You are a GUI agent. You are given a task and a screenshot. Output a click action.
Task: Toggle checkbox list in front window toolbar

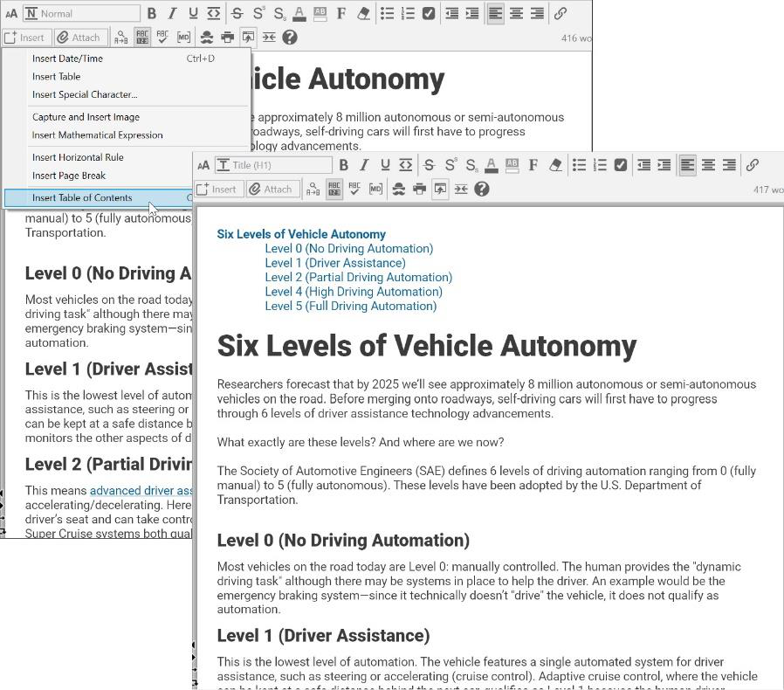(621, 165)
